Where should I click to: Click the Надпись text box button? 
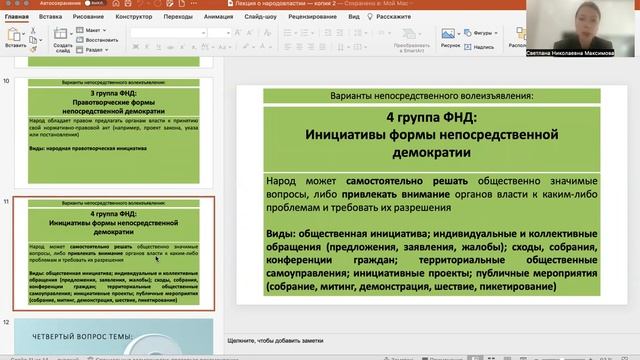tap(479, 47)
